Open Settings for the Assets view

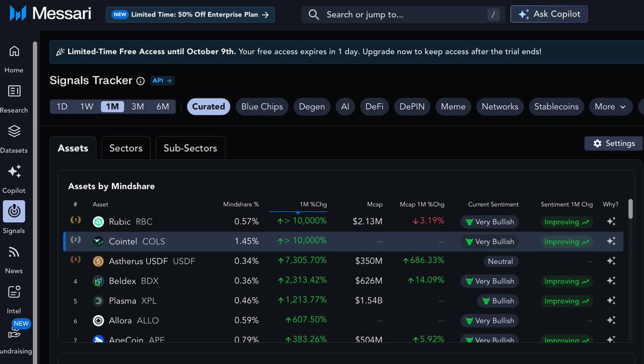click(x=613, y=143)
